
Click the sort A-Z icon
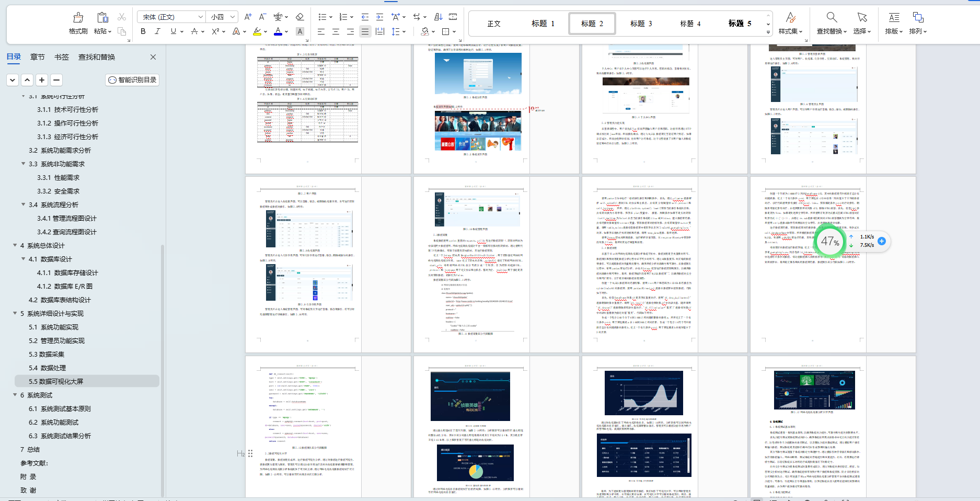[x=438, y=17]
